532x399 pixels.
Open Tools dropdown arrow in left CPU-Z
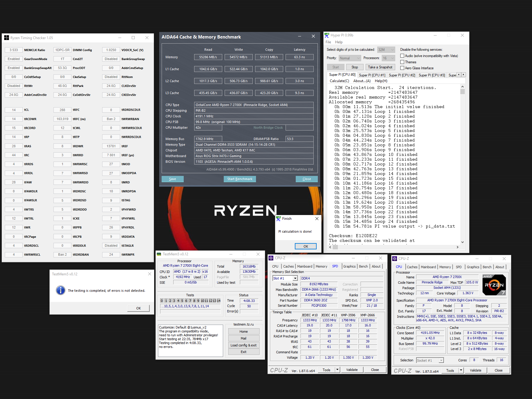[x=338, y=370]
